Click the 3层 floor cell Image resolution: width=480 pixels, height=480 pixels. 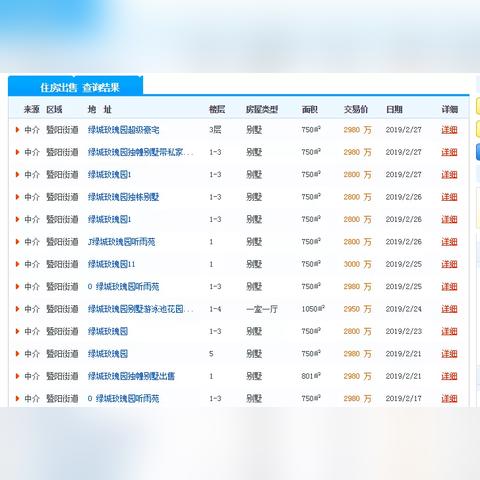[215, 130]
